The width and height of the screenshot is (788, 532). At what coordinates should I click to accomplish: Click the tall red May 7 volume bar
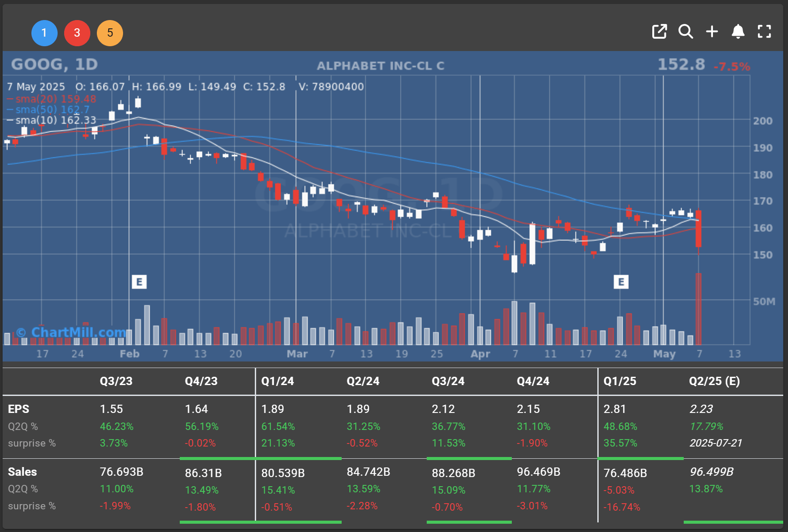[x=699, y=309]
